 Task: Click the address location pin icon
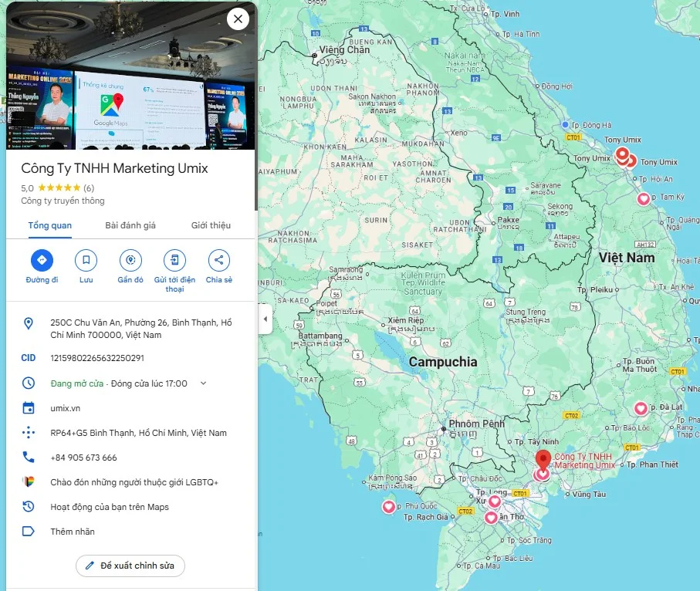(x=28, y=323)
